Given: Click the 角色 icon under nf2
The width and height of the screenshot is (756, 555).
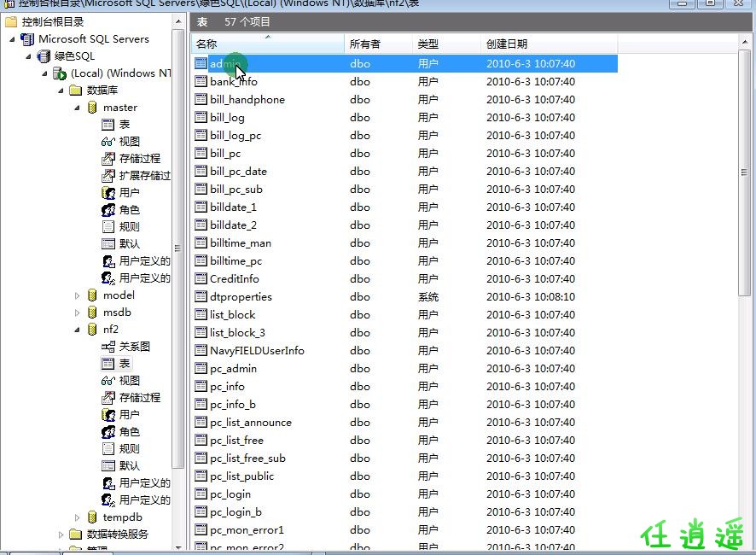Looking at the screenshot, I should [108, 432].
